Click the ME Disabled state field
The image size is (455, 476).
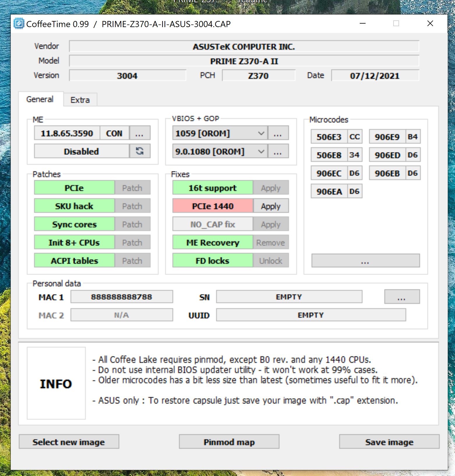(82, 151)
